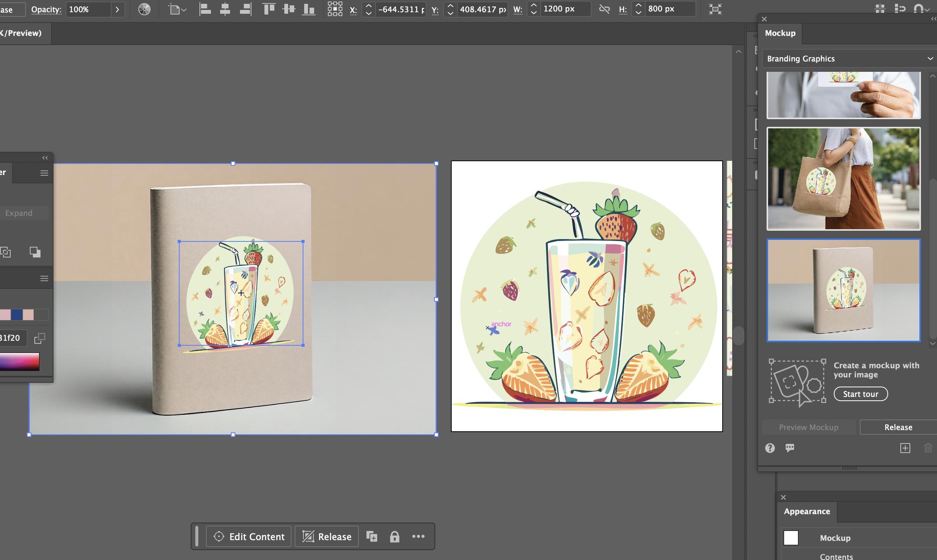Select vertical align top icon
Screen dimensions: 937x560
(x=269, y=9)
